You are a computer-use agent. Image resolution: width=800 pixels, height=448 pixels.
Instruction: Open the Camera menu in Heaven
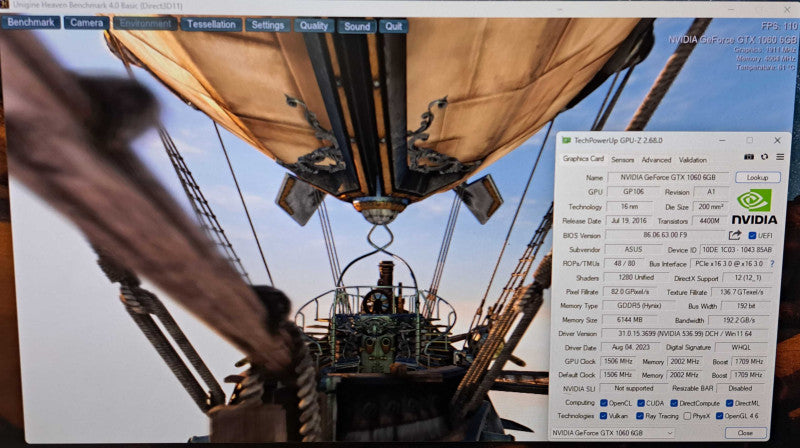87,23
